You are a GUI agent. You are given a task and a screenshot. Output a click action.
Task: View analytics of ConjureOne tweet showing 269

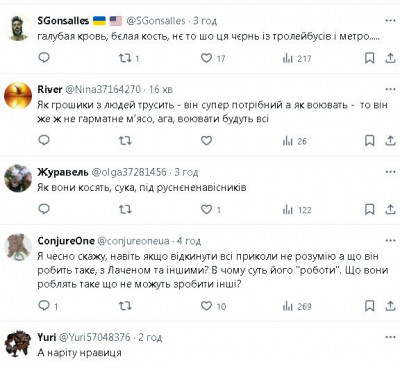[297, 306]
